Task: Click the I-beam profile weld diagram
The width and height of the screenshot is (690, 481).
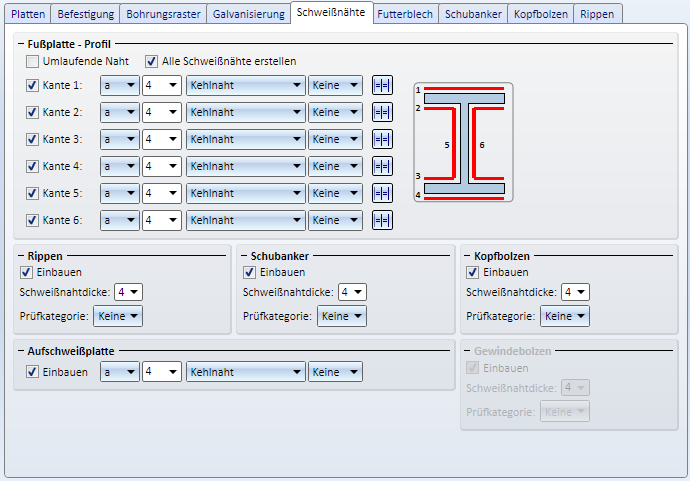Action: (464, 142)
